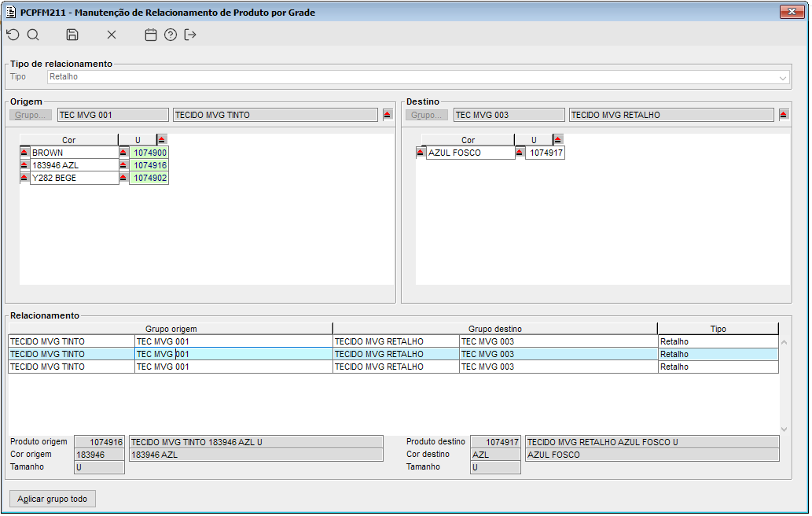Click Cor destino description field AZUL FOSCO
The width and height of the screenshot is (812, 516).
[652, 455]
